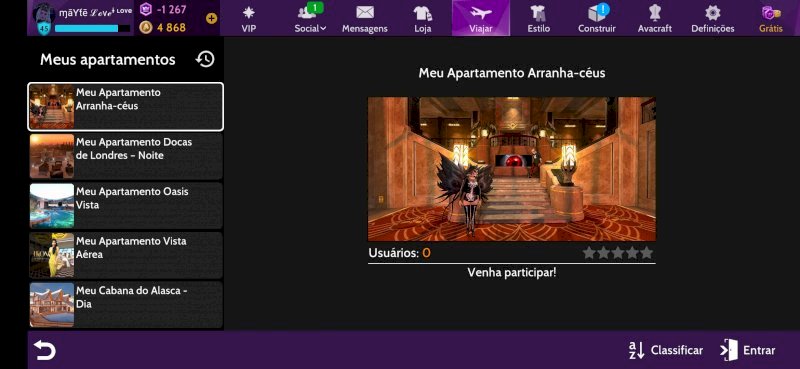Select Meu Apartamento Arranha-céus in list

click(x=126, y=107)
